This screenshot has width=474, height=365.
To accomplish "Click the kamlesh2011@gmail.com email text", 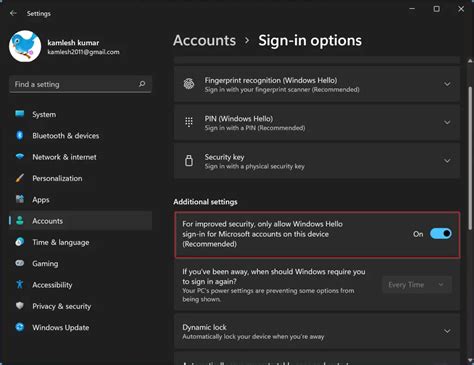I will click(x=83, y=52).
